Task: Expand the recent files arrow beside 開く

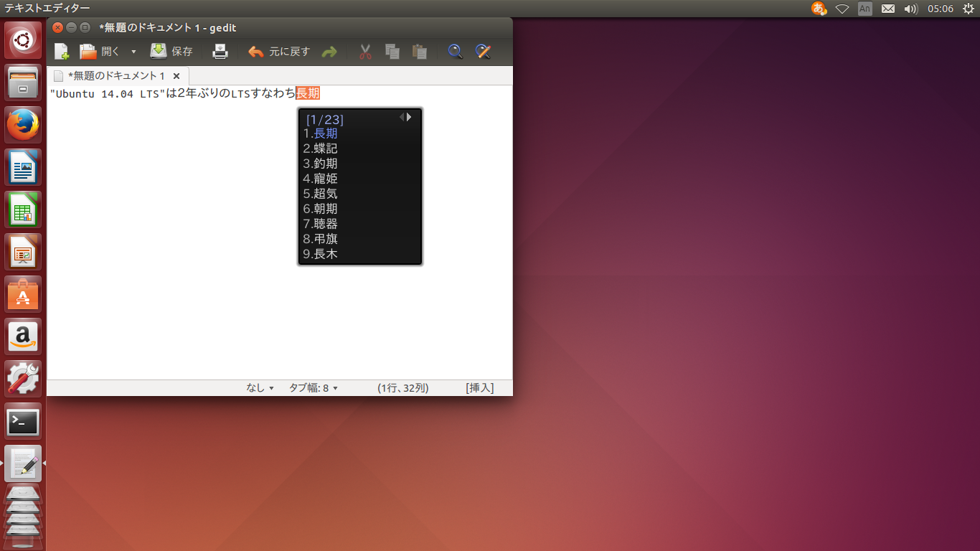Action: pos(133,52)
